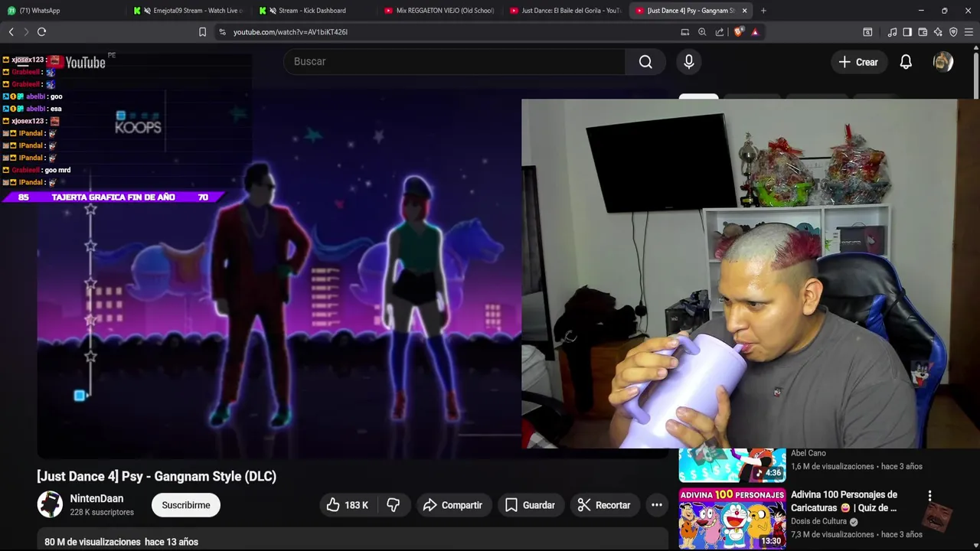Save the video with Guardar
This screenshot has width=980, height=551.
[530, 505]
